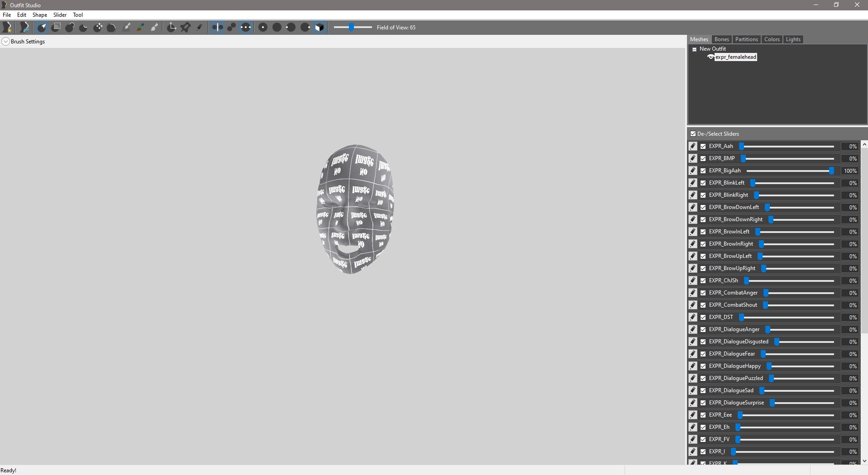Open the File menu

(x=7, y=15)
